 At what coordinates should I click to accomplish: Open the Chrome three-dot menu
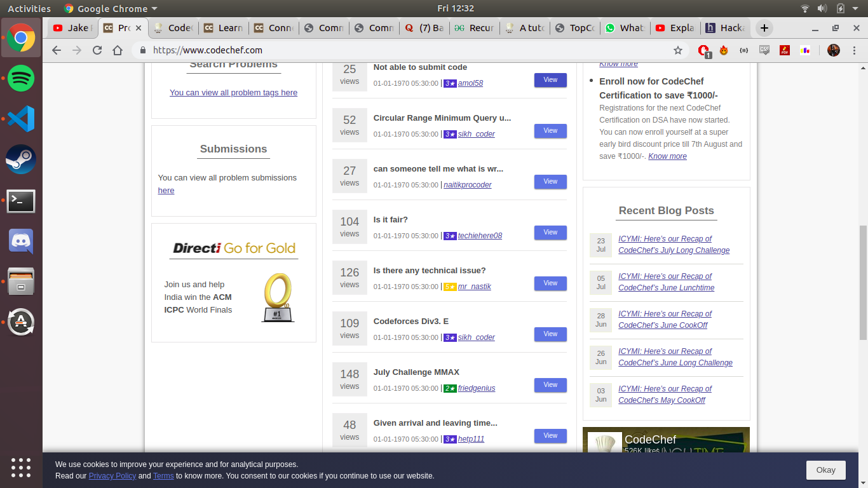tap(853, 50)
